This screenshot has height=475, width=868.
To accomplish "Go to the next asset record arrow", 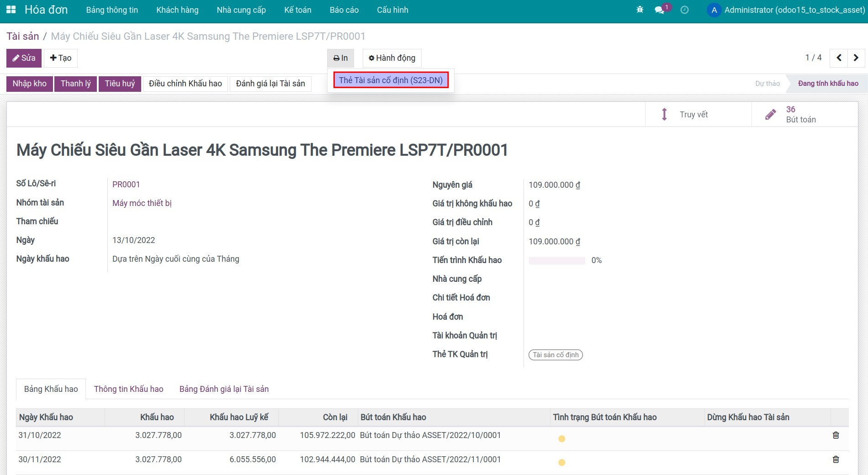I will (856, 58).
